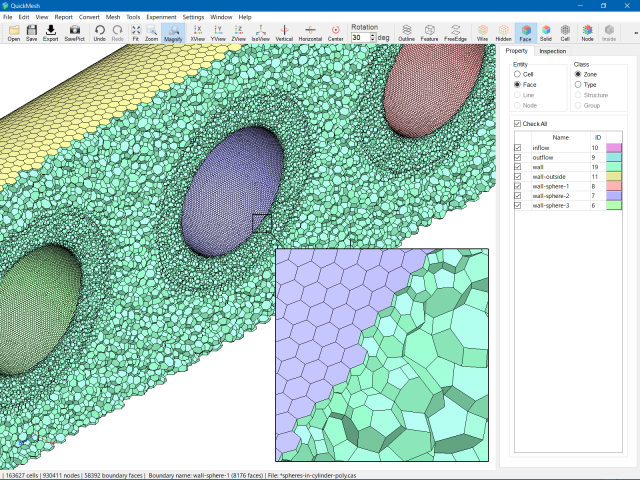Viewport: 640px width, 480px height.
Task: Uncheck the Check All checkbox
Action: [x=517, y=124]
